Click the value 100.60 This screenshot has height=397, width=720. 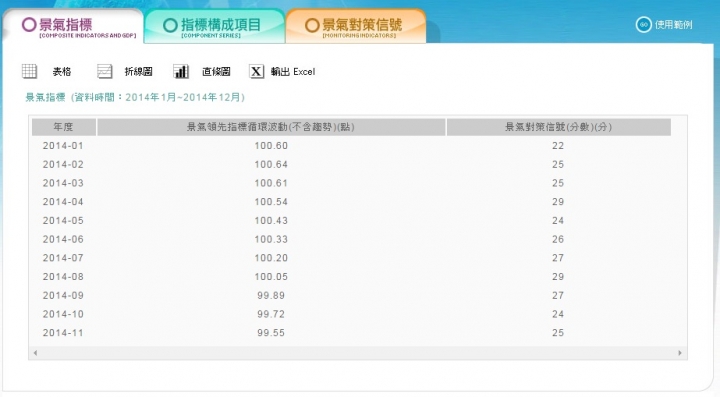tap(271, 146)
